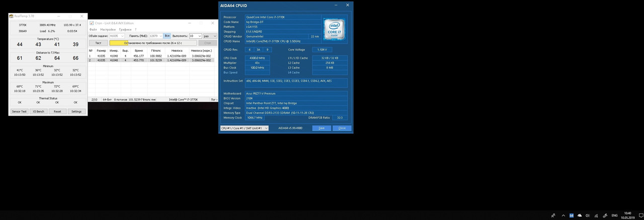Click the Save button in AIDA64 CPUID
The width and height of the screenshot is (644, 220).
[321, 128]
